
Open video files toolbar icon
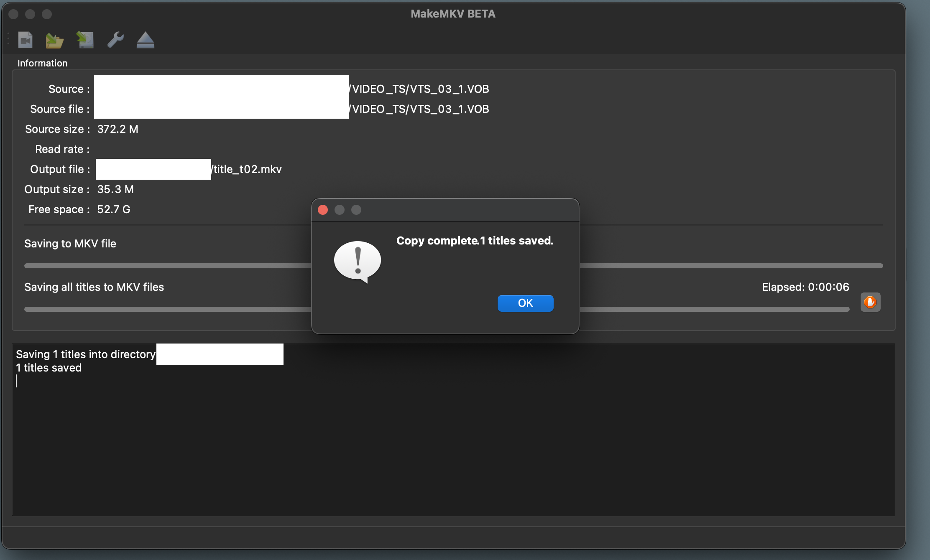point(26,40)
